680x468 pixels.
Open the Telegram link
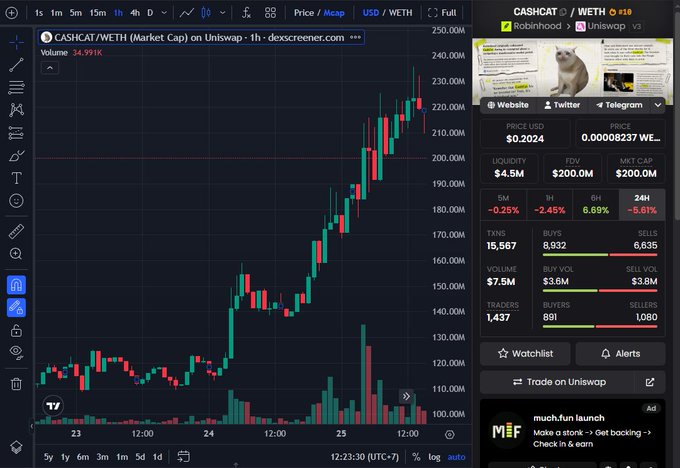[619, 105]
